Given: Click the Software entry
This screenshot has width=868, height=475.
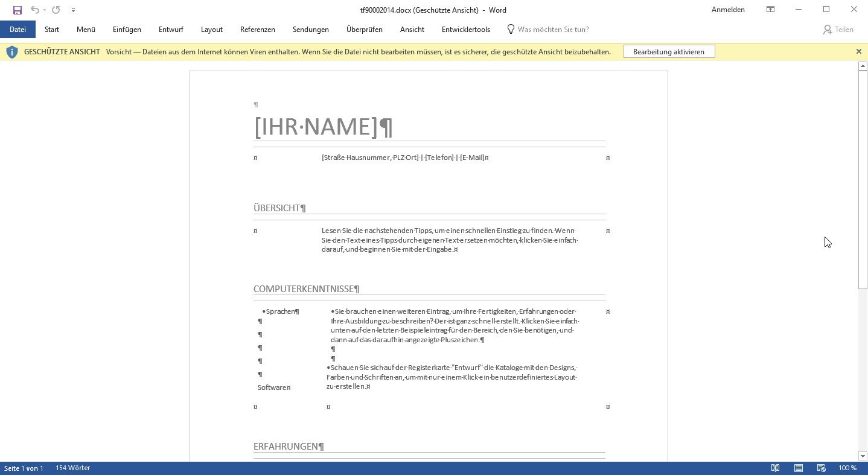Looking at the screenshot, I should (274, 387).
